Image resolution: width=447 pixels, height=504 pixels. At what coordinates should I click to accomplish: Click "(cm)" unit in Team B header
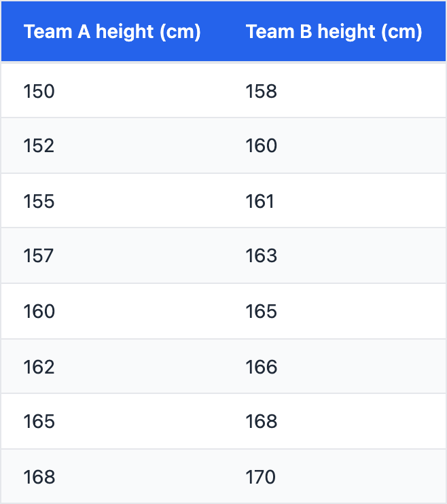tap(401, 32)
